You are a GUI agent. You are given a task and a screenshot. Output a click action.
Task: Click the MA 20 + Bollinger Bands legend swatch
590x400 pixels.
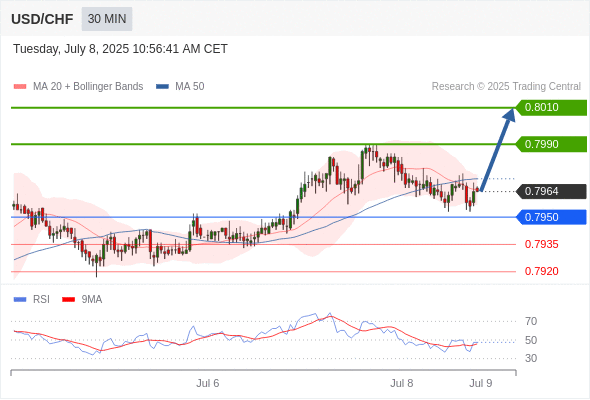coord(20,87)
